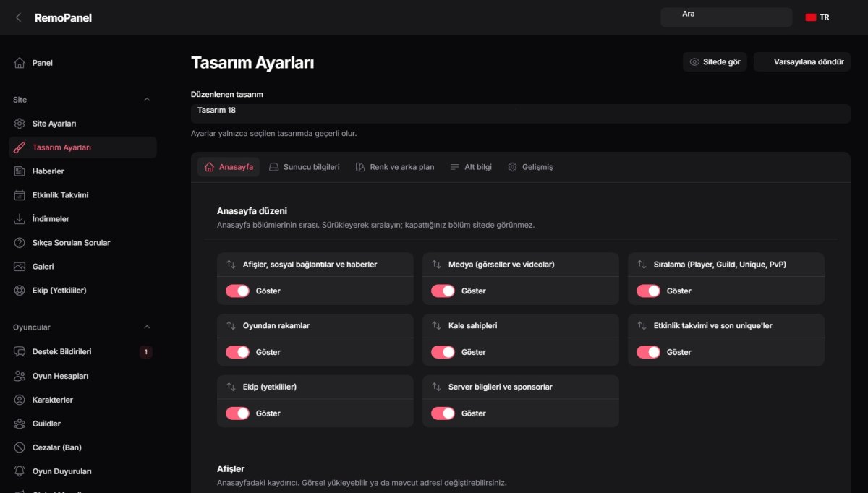The image size is (868, 493).
Task: Click the sort arrows on Sıralama card
Action: [642, 265]
